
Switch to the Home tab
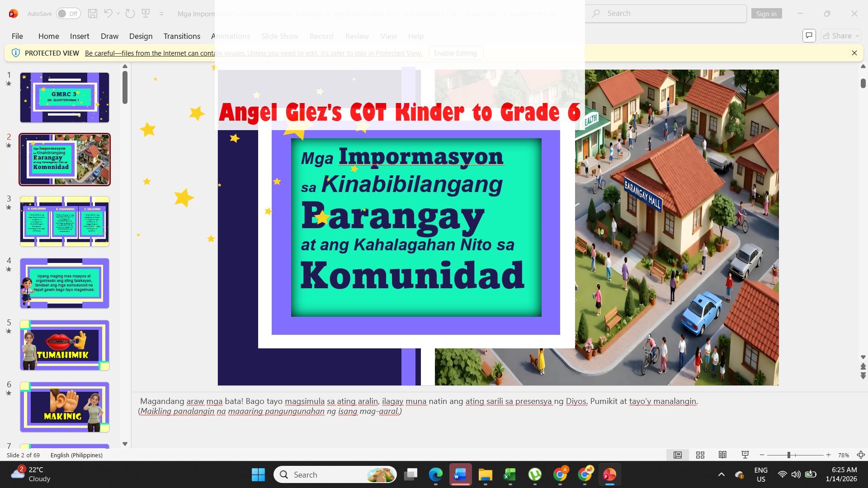[48, 36]
